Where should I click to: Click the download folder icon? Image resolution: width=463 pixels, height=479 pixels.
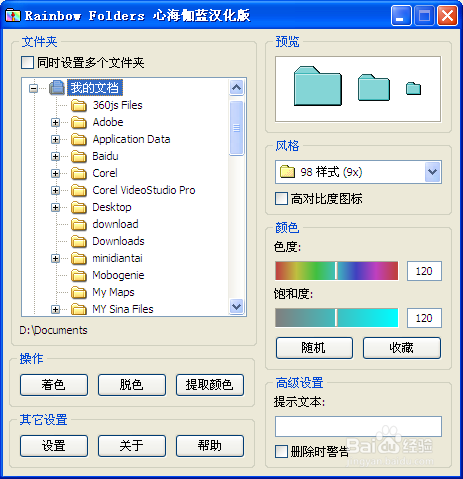pos(79,224)
